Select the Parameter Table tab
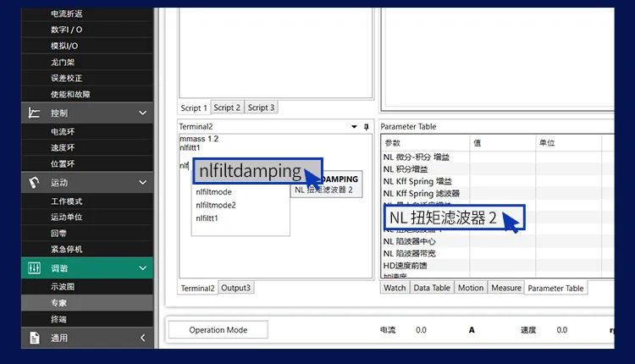Screen dimensions: 635x364 555,289
